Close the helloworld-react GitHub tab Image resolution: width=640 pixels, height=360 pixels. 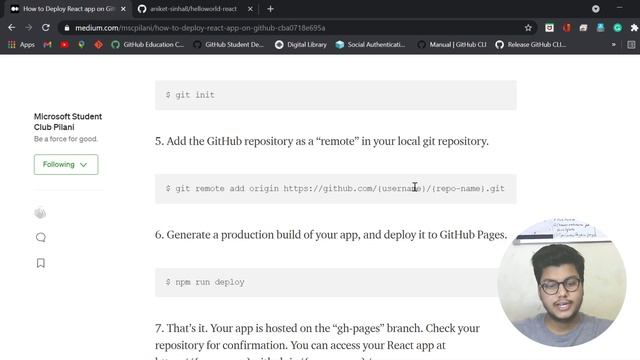pos(250,9)
